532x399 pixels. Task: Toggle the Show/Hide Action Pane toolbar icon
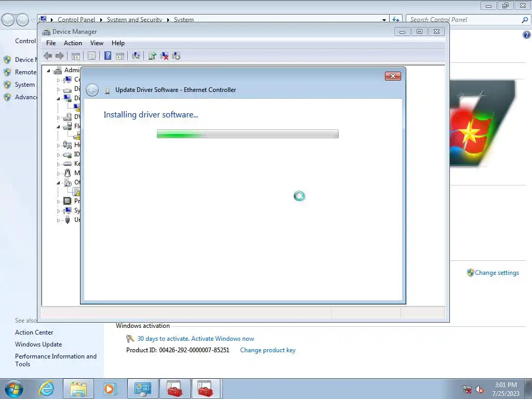pos(120,56)
